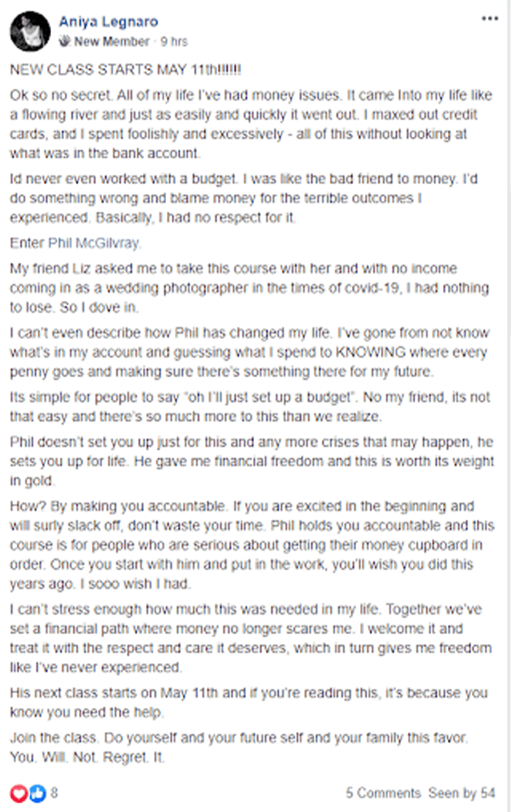Click paragraph starting His next class starts

click(x=249, y=702)
